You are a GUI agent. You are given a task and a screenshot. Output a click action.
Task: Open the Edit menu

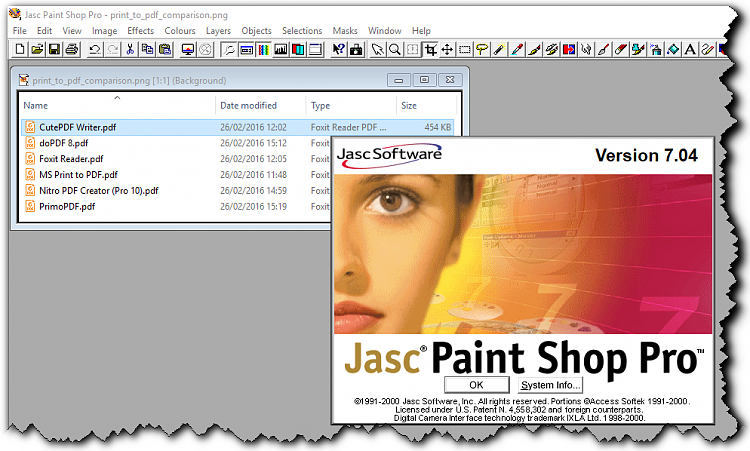point(44,31)
